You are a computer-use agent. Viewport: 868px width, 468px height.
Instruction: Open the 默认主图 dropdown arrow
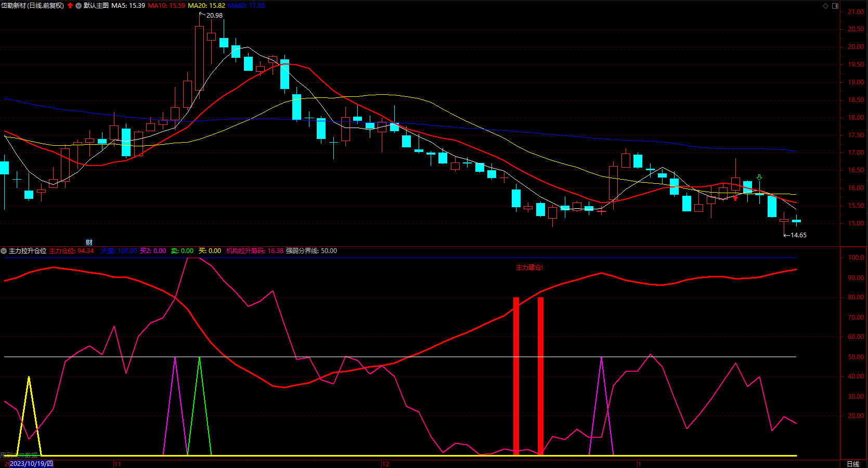[x=79, y=6]
